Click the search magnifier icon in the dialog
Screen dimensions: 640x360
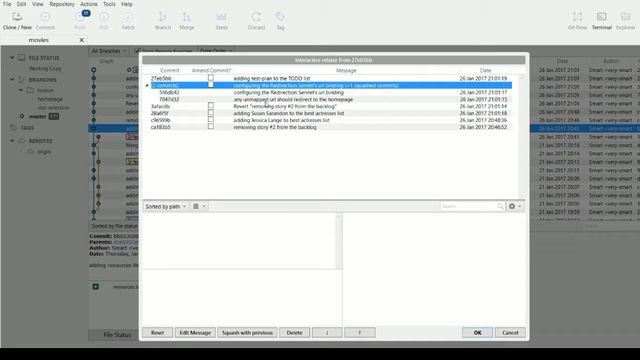500,207
